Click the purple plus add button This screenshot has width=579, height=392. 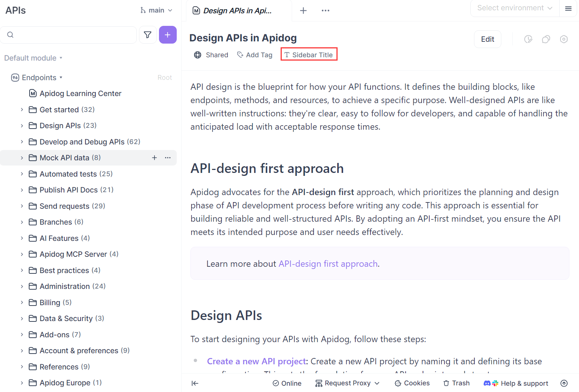[167, 35]
